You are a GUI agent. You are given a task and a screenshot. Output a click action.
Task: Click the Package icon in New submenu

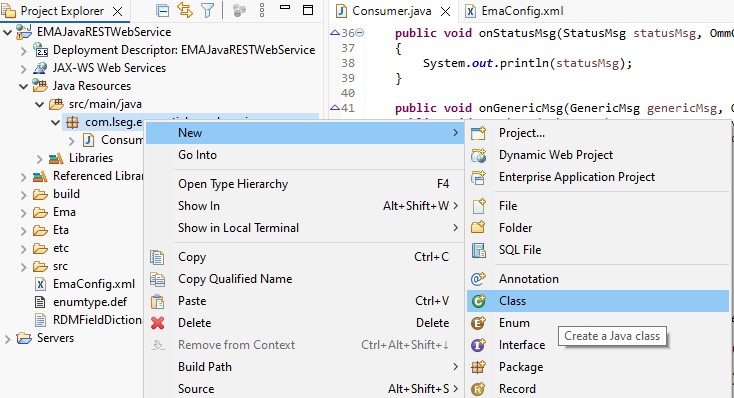[478, 367]
